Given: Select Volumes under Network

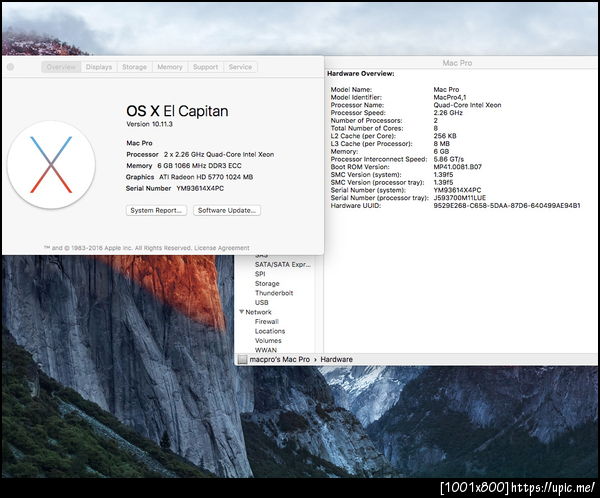Looking at the screenshot, I should [x=268, y=341].
